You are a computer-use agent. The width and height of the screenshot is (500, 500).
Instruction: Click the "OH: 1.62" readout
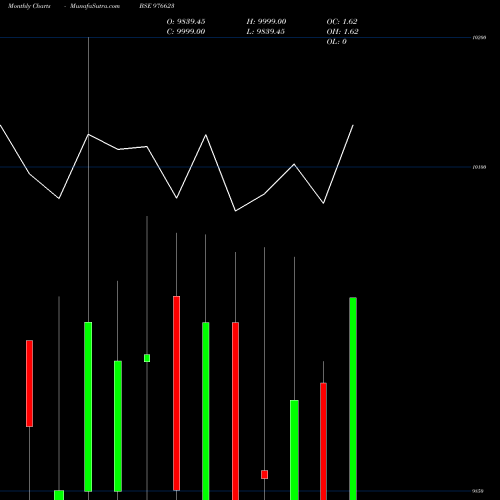[x=342, y=31]
